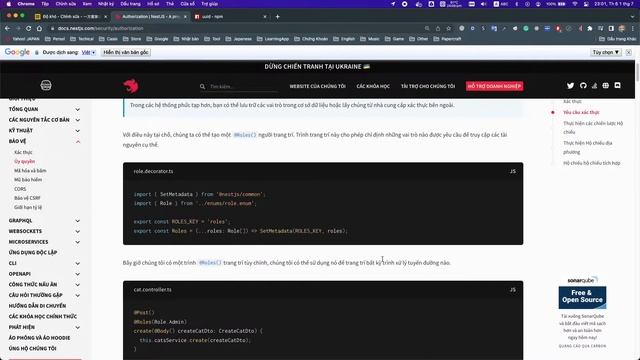Go to Xác thực sidebar page
640x360 pixels.
pos(23,152)
